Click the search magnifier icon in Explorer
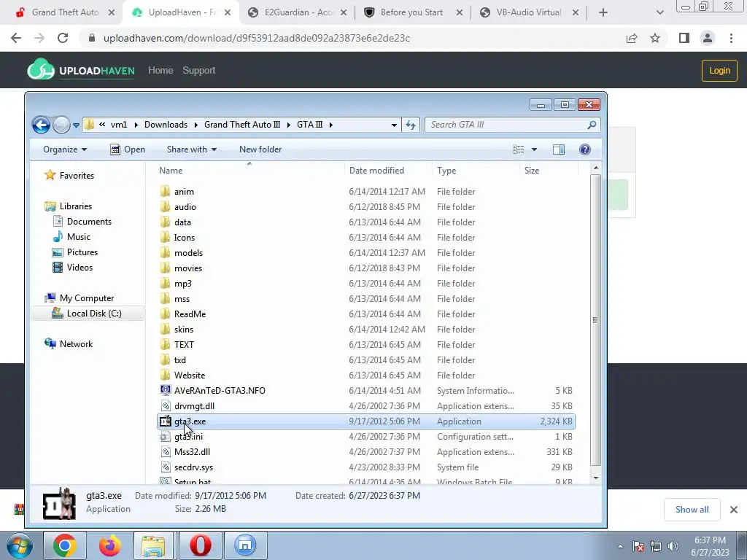Screen dimensions: 747x560 (x=591, y=125)
